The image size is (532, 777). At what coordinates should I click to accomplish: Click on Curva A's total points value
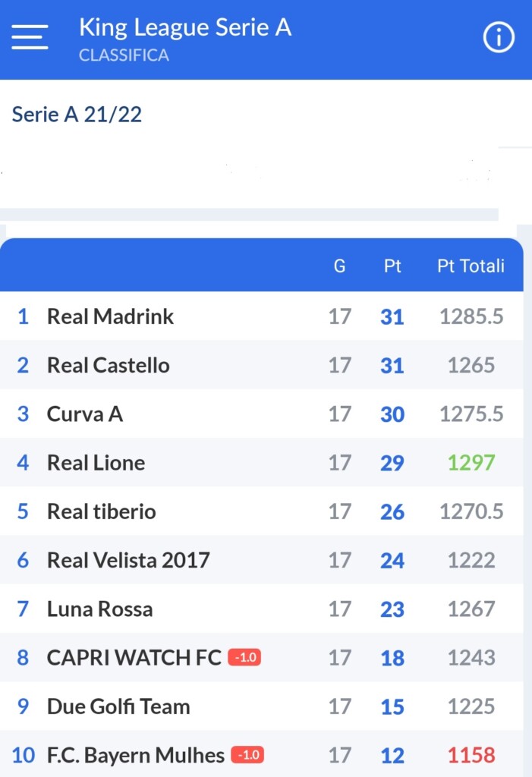coord(471,414)
